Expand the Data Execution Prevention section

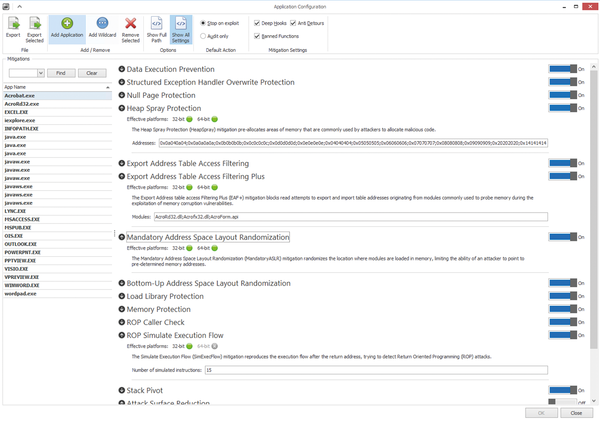click(x=122, y=69)
